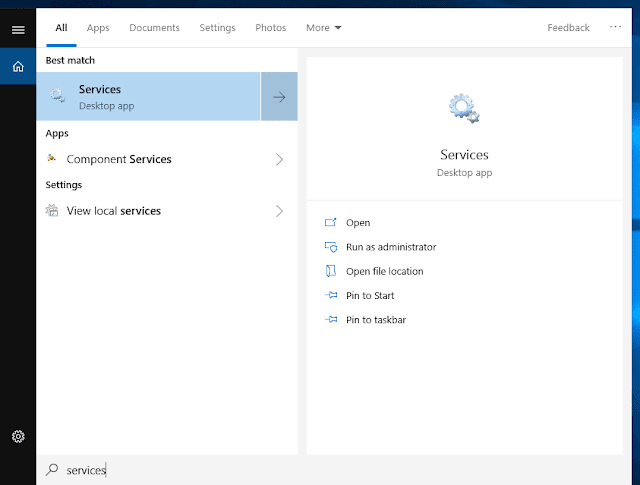Image resolution: width=640 pixels, height=485 pixels.
Task: Click the search box containing 'services'
Action: 333,470
